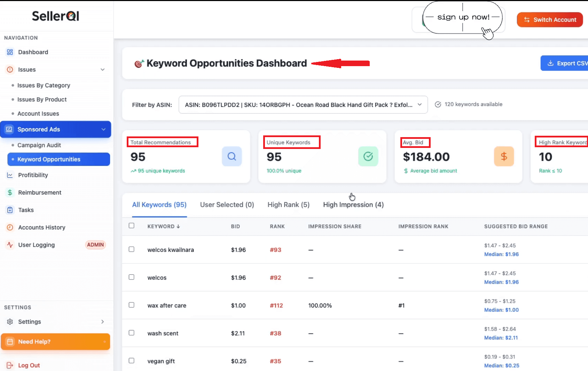Click the Profitibility chart icon

click(10, 175)
